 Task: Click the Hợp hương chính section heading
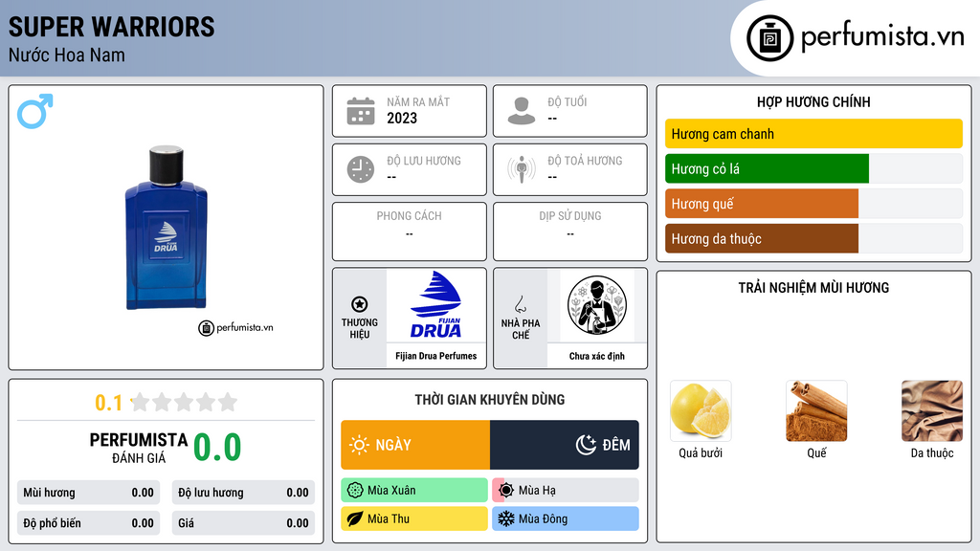pos(813,101)
